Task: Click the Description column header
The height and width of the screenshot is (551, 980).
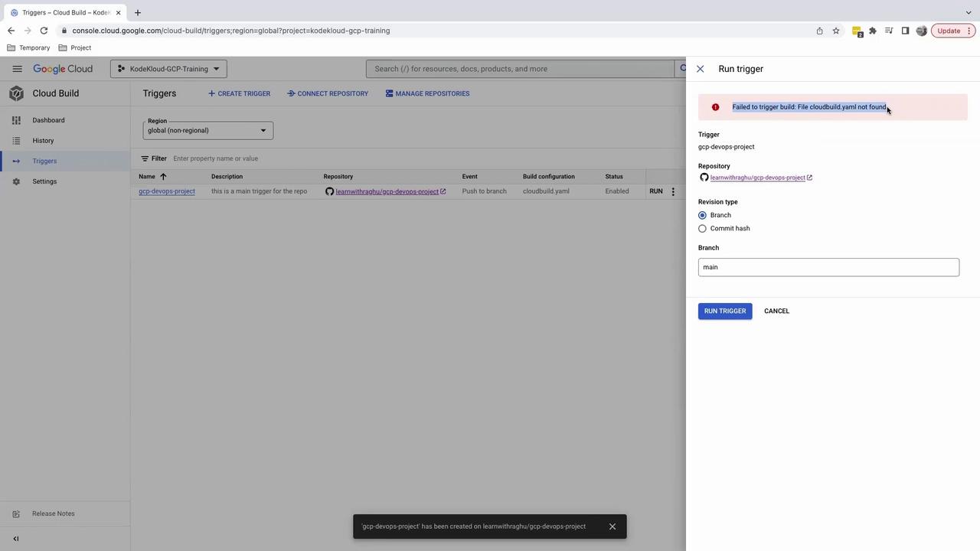Action: pyautogui.click(x=227, y=177)
